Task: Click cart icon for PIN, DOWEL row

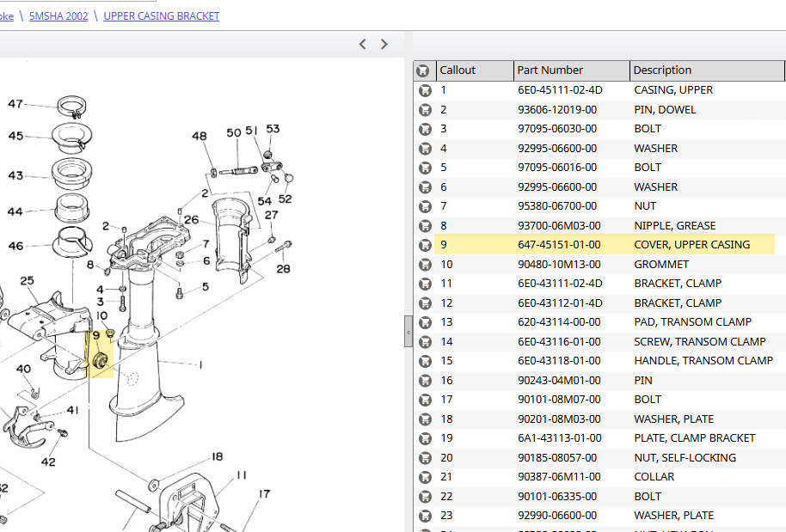Action: tap(425, 110)
